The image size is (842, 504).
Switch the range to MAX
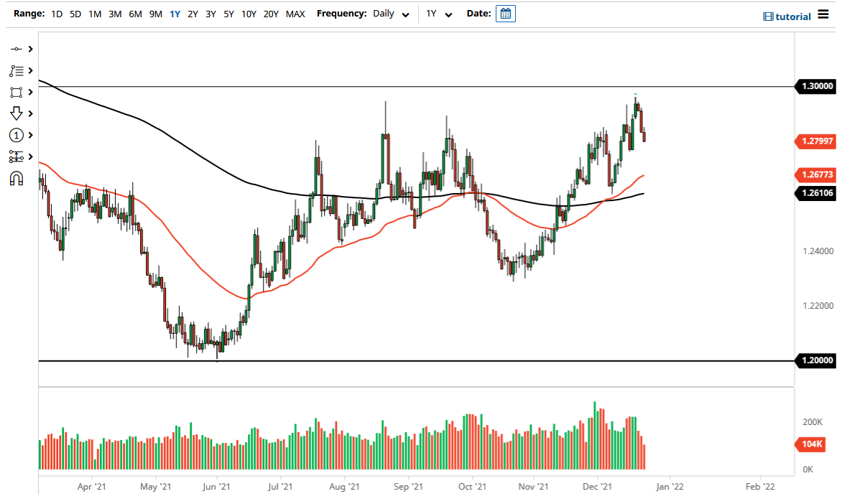(x=295, y=13)
